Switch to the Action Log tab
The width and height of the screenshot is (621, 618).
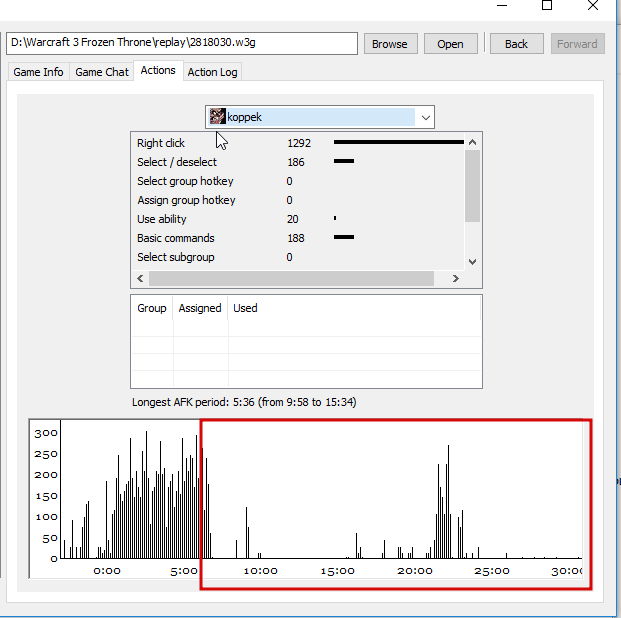212,72
